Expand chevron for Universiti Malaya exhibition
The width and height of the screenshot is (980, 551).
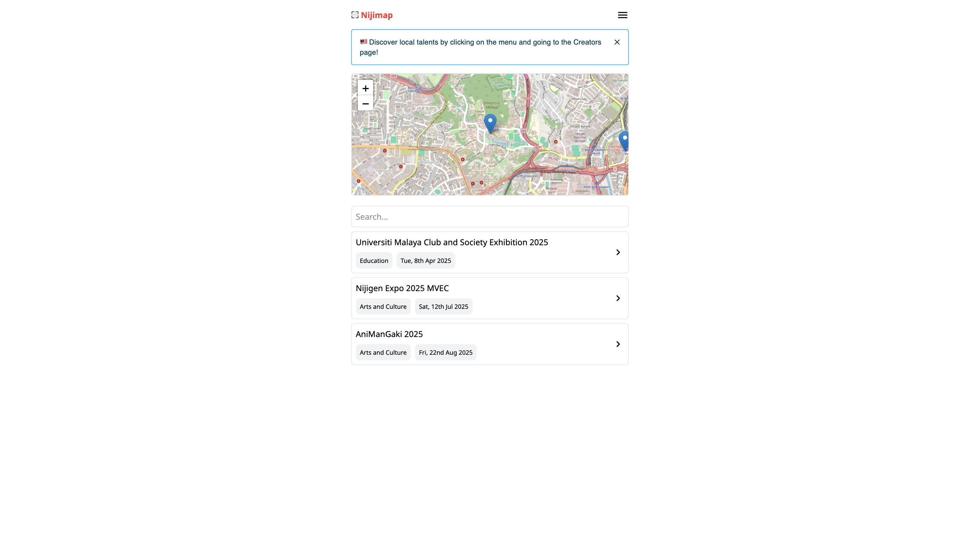(618, 252)
